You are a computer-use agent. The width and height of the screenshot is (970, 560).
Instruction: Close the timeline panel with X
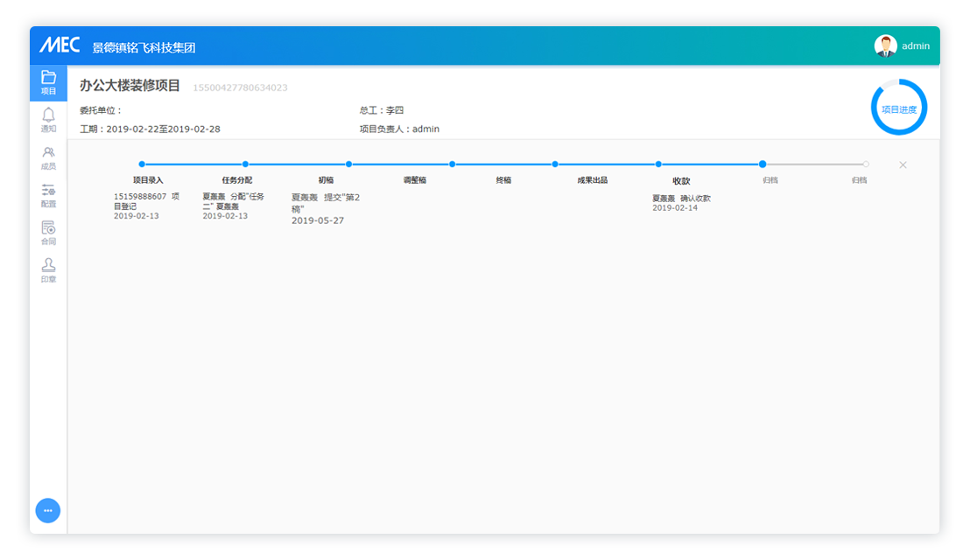click(x=903, y=165)
